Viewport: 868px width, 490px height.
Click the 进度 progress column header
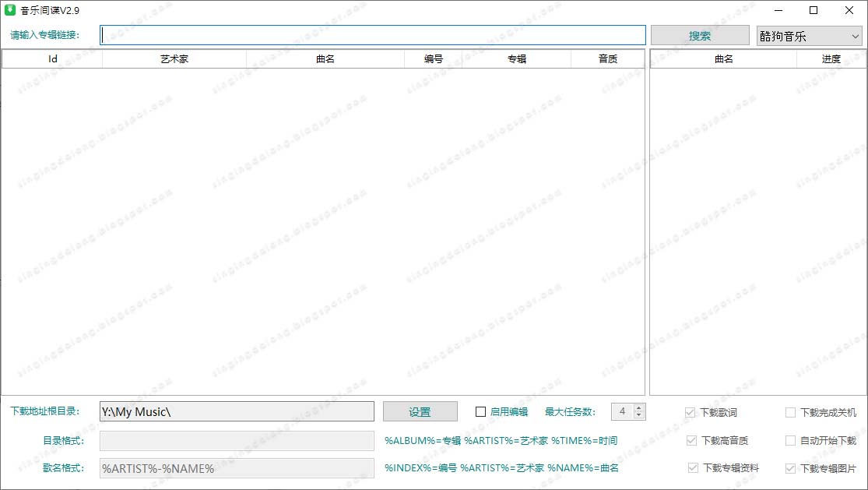click(831, 58)
